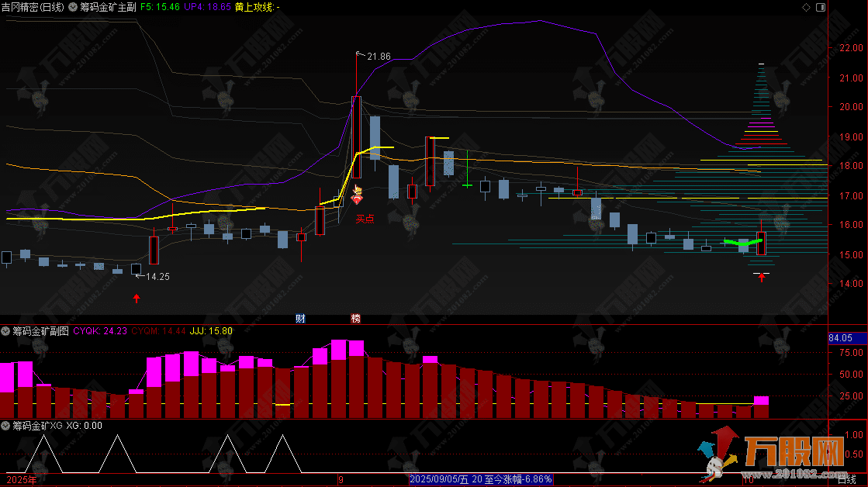
Task: Click the 14.25 low price marker
Action: click(x=156, y=276)
